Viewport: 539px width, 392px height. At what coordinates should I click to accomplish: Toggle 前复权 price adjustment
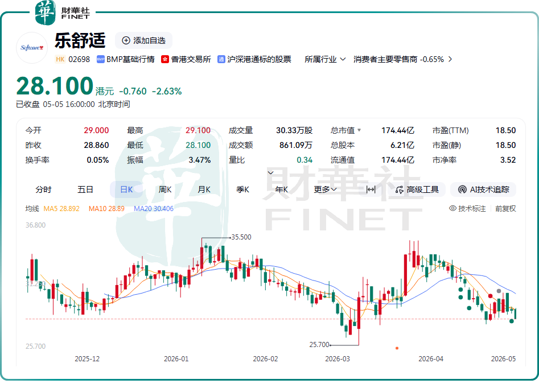pos(505,209)
